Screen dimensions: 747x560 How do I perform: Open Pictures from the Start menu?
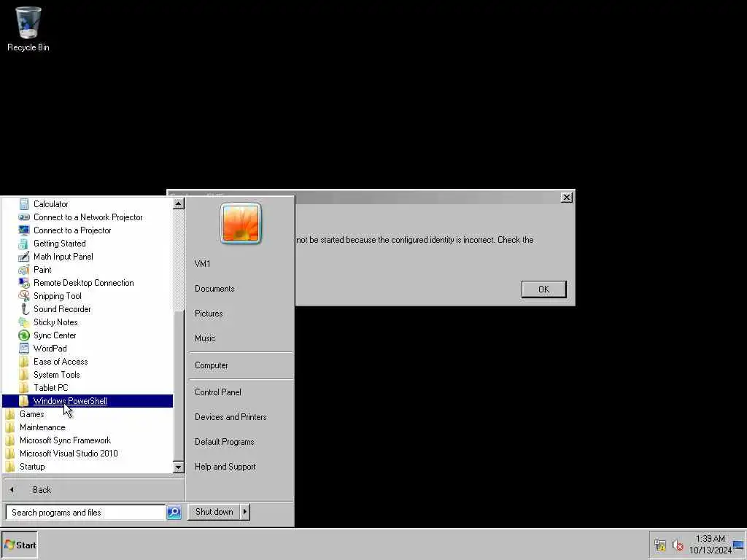pos(209,314)
